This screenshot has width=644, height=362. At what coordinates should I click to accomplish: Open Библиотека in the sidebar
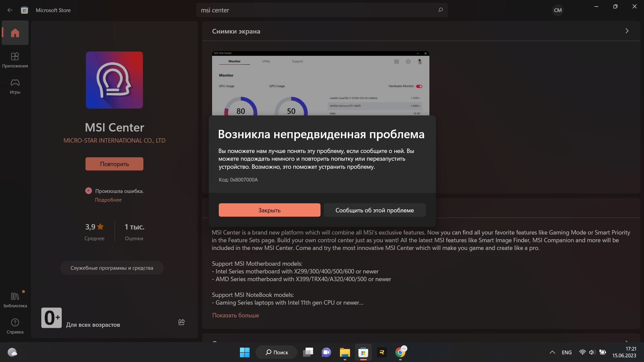pyautogui.click(x=15, y=300)
